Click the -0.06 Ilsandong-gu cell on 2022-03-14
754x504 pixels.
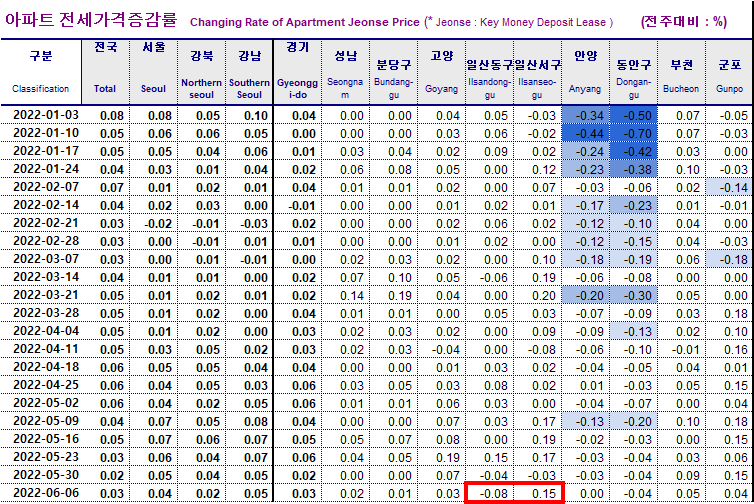tap(490, 277)
